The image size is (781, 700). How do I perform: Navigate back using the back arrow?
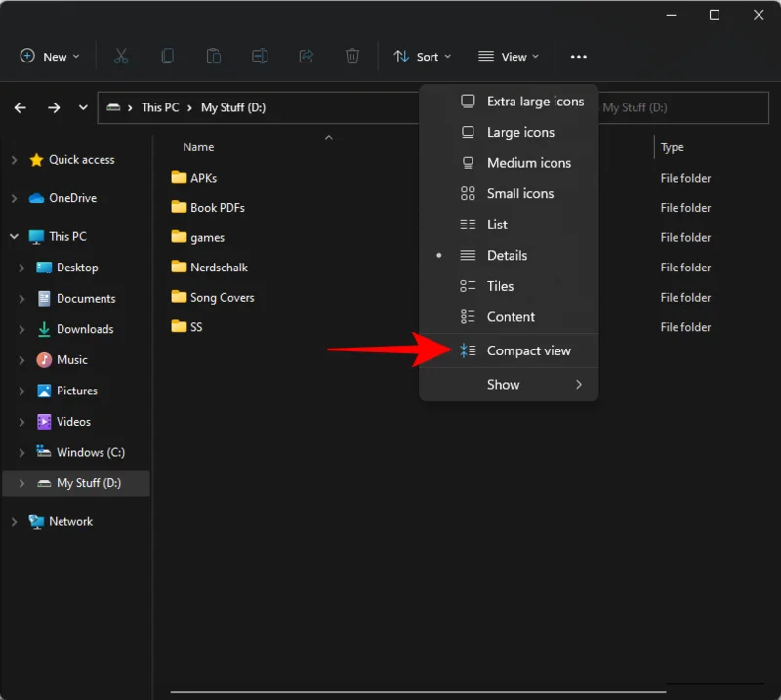(x=20, y=107)
